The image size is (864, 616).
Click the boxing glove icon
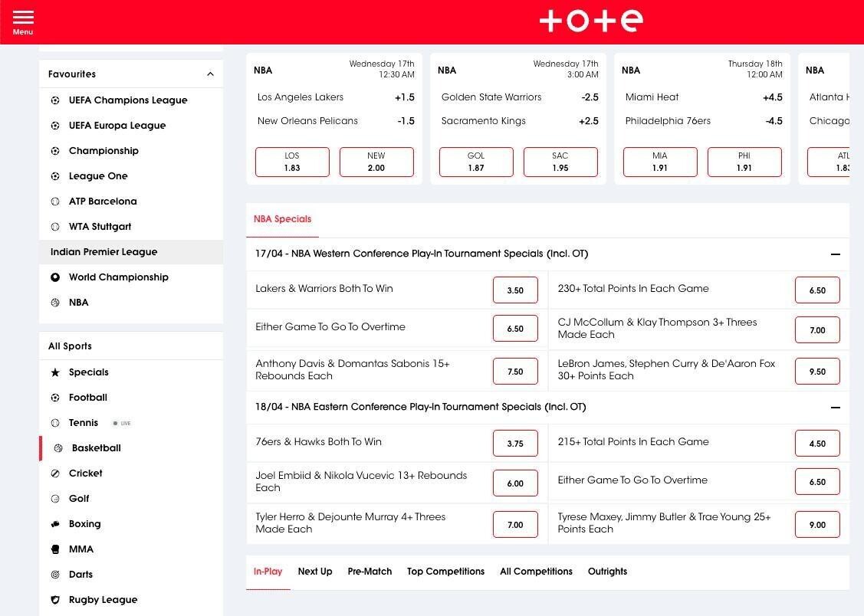pyautogui.click(x=55, y=524)
